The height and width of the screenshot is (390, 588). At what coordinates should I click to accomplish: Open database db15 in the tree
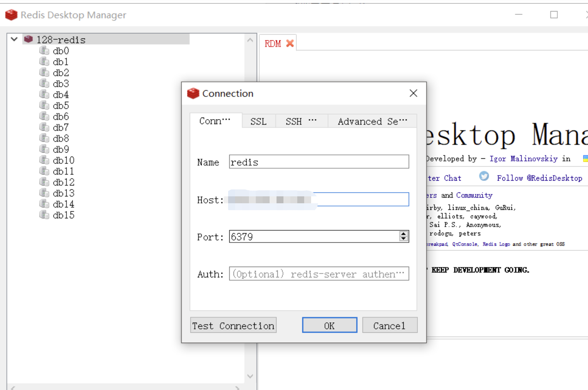[x=63, y=215]
